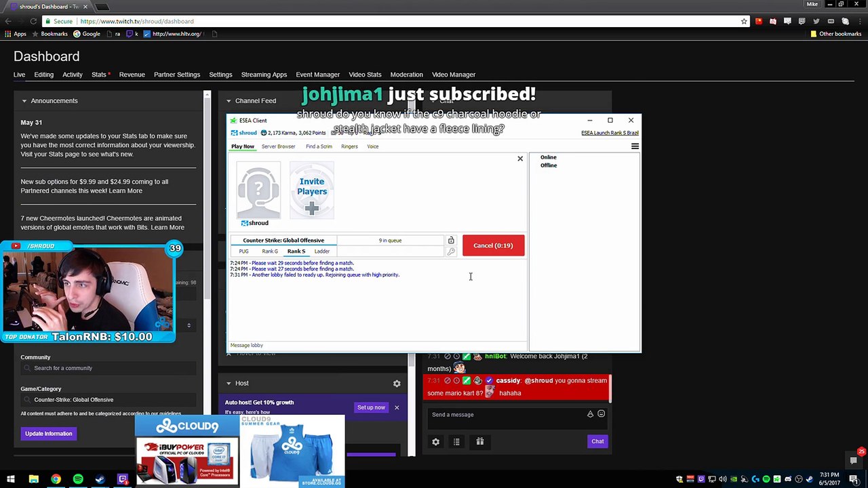Cancel the ESEA matchmaking queue

(493, 245)
